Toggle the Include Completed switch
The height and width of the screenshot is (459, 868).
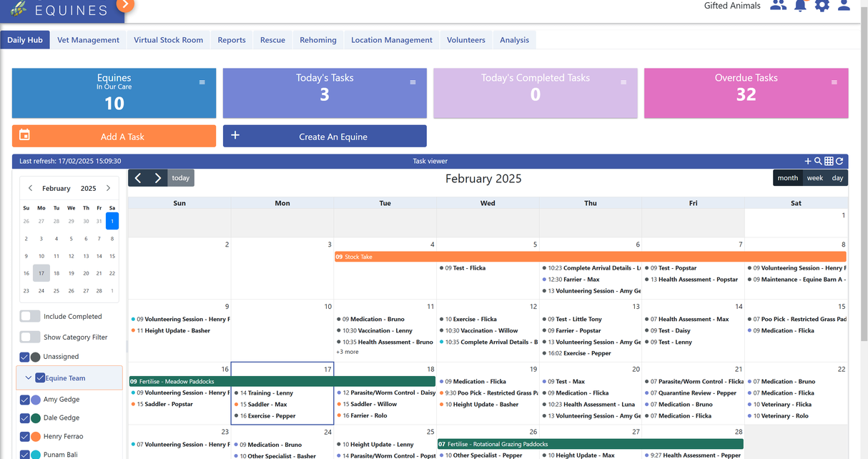pyautogui.click(x=30, y=316)
